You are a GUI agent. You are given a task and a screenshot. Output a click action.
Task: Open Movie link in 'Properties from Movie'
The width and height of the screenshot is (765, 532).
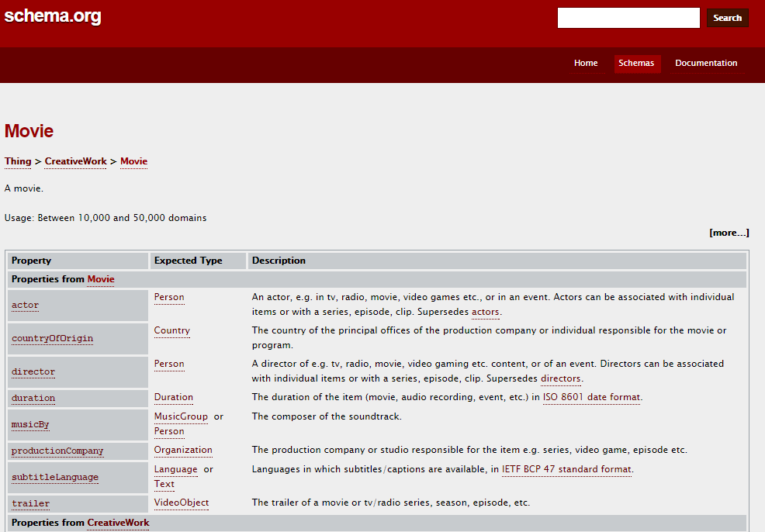101,279
